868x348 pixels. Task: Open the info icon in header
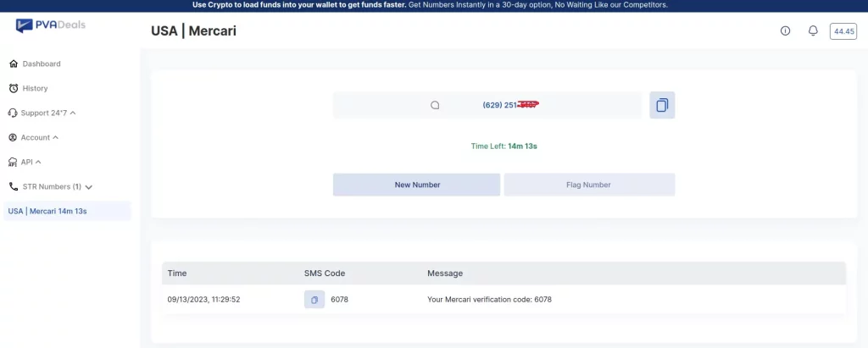tap(785, 31)
